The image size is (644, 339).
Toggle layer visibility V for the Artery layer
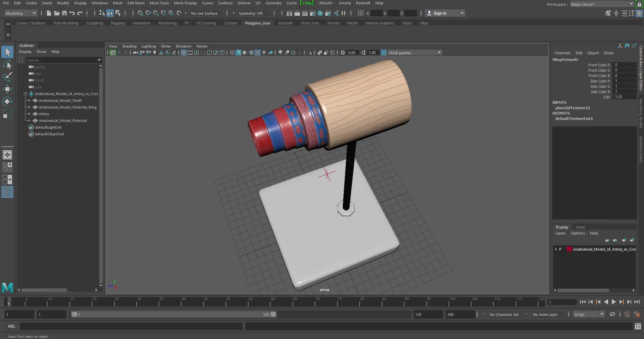556,249
